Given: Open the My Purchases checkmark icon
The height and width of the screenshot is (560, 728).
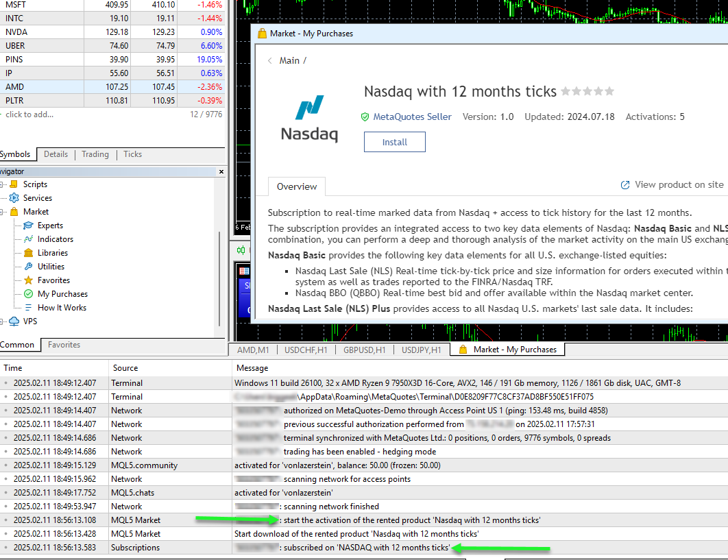Looking at the screenshot, I should click(x=28, y=294).
